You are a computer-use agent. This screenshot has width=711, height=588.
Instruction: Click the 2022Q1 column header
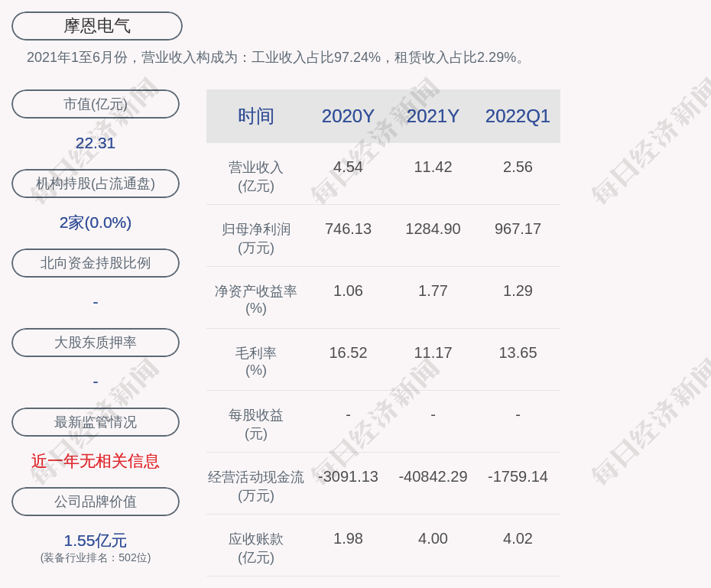coord(518,116)
